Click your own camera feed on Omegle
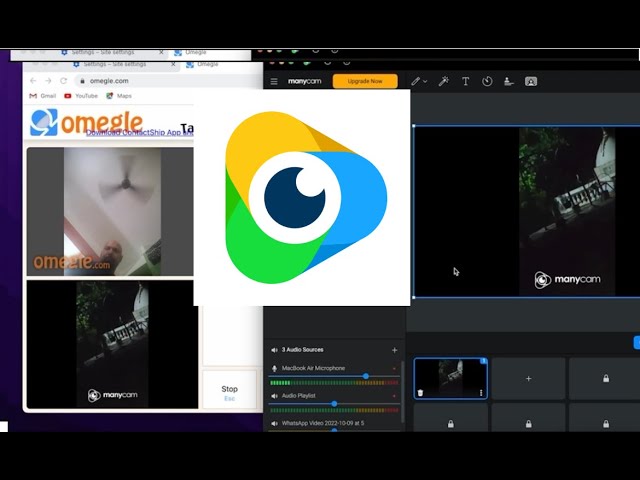The height and width of the screenshot is (480, 640). 112,344
